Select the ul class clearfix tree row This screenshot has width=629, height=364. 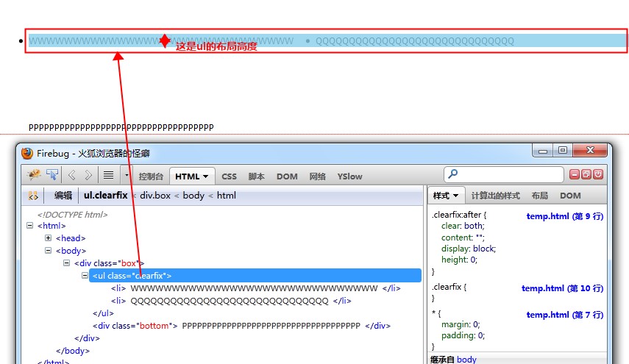tap(255, 276)
